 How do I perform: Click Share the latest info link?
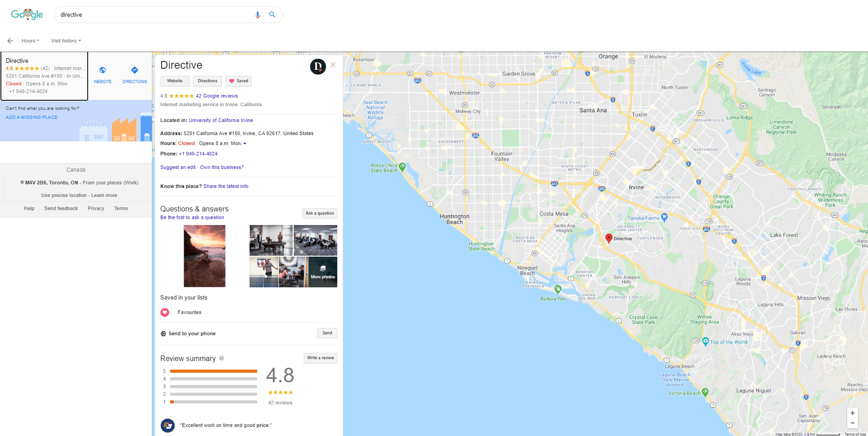(226, 186)
